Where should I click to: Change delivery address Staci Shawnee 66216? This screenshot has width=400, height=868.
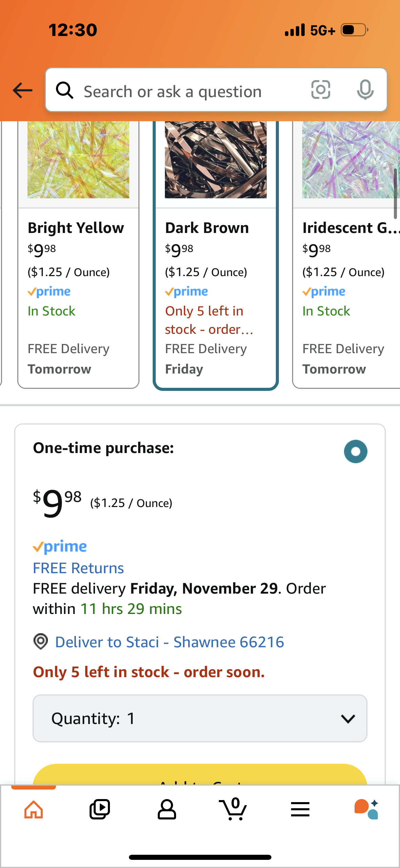[x=169, y=642]
